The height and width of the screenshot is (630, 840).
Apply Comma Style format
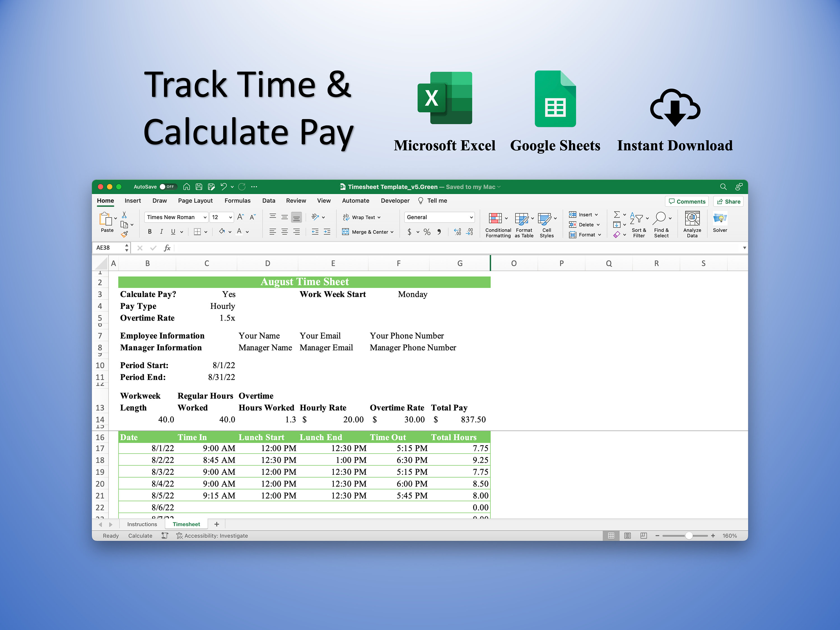(439, 232)
